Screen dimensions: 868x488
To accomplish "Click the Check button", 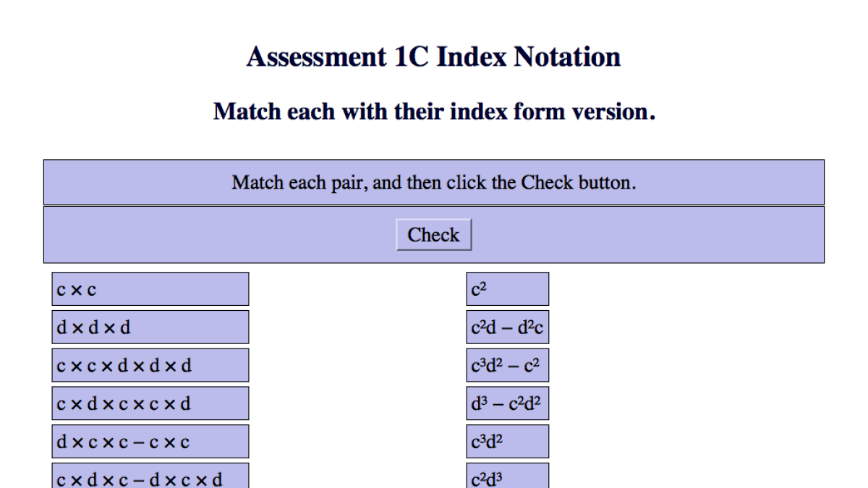I will [433, 234].
